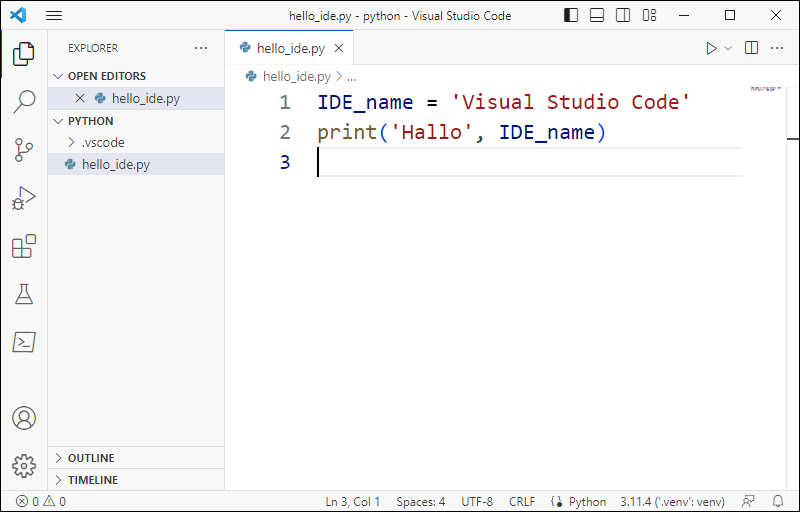Expand the .vscode folder
Screen dimensions: 800x512
tap(136, 142)
